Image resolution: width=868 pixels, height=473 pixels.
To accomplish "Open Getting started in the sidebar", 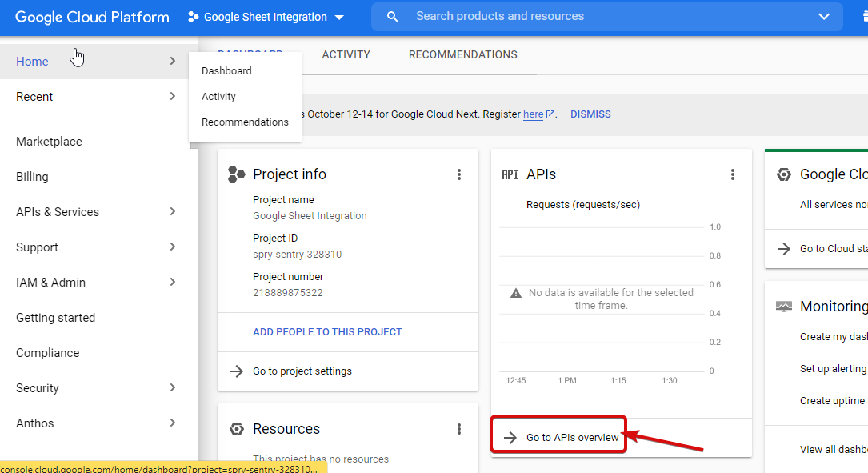I will point(55,318).
